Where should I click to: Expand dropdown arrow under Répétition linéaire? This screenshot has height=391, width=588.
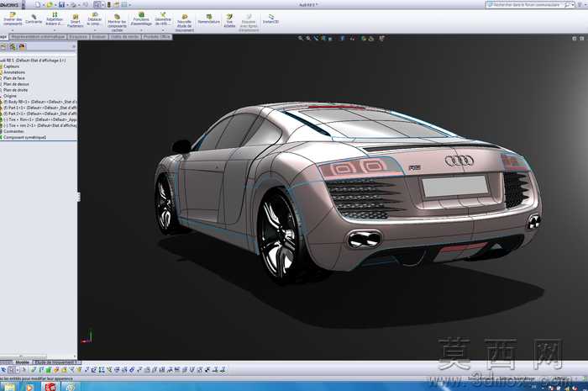[x=55, y=30]
